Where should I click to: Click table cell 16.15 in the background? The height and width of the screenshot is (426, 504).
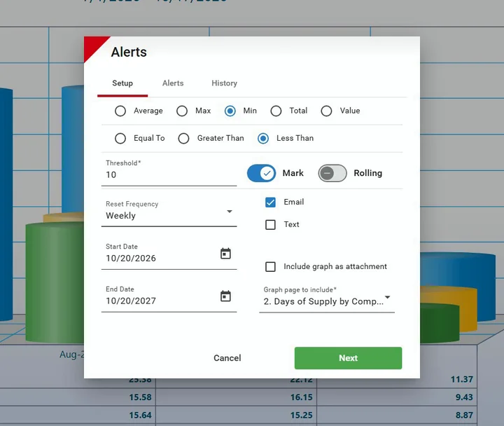coord(301,397)
